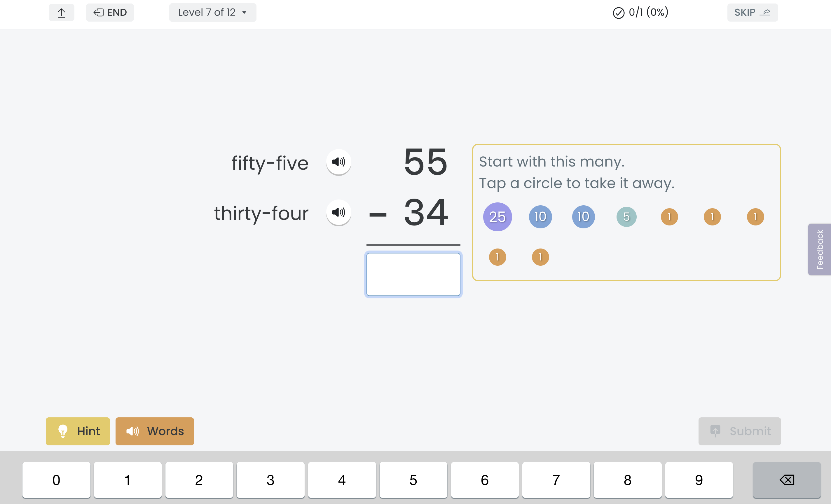Tap the purple 25 circle
This screenshot has width=831, height=504.
pyautogui.click(x=497, y=217)
